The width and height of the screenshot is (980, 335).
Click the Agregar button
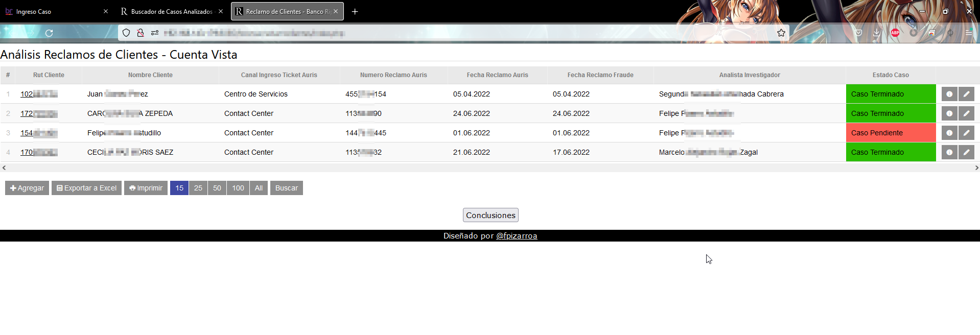coord(27,188)
